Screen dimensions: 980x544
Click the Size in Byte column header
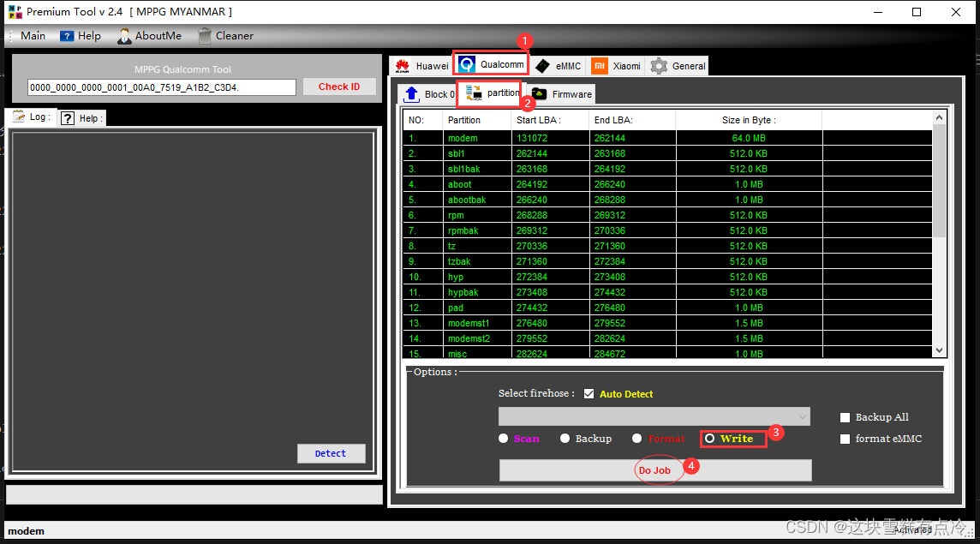pos(749,120)
